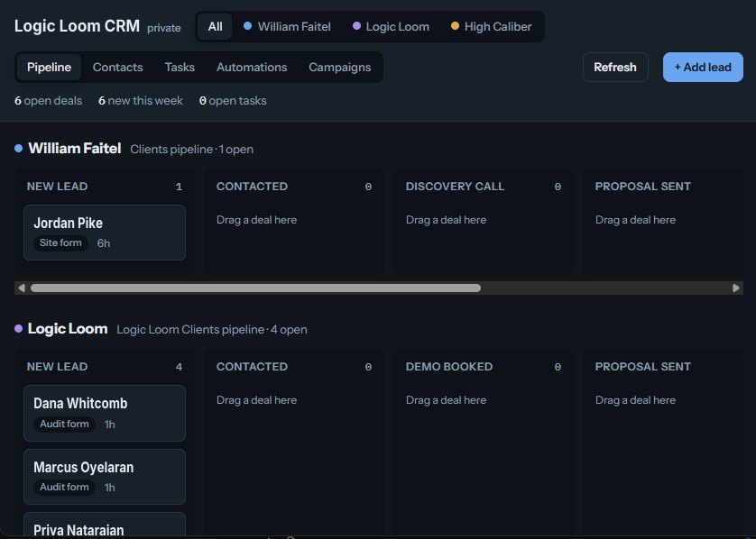Switch to the Tasks tab
Image resolution: width=756 pixels, height=539 pixels.
(180, 67)
